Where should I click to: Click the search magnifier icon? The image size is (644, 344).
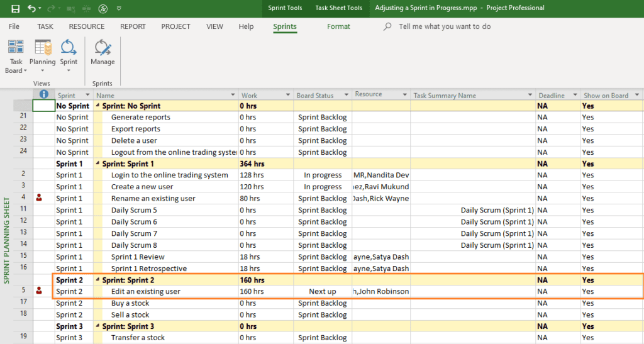pos(387,26)
